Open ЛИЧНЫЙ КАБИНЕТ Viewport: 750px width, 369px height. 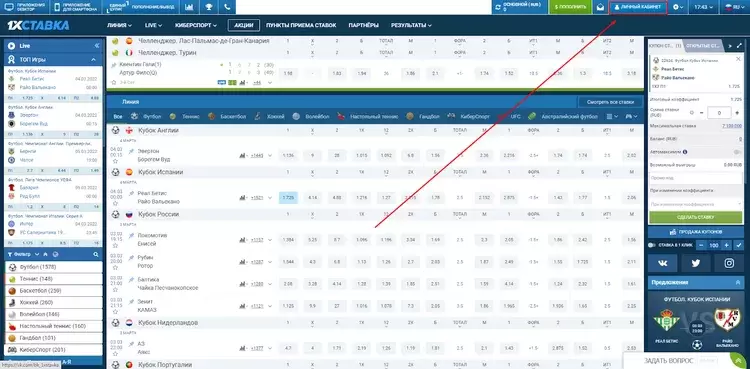coord(638,7)
